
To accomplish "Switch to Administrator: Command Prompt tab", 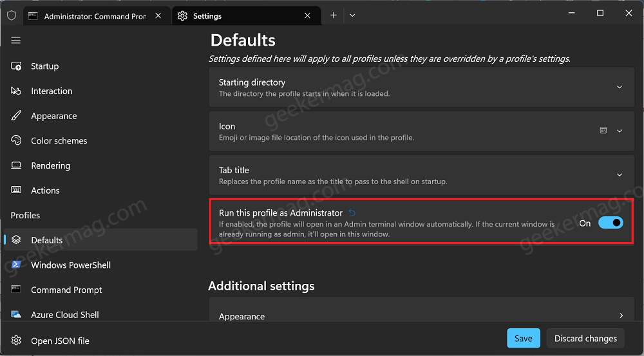I will coord(97,16).
